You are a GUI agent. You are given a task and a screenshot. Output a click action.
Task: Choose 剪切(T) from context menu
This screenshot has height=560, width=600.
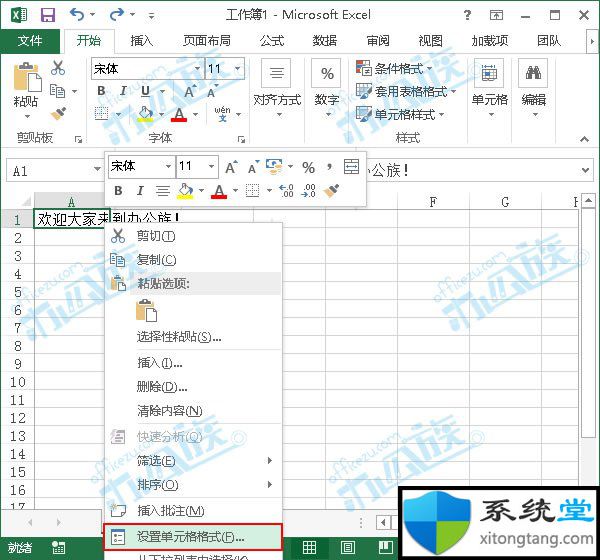point(193,236)
